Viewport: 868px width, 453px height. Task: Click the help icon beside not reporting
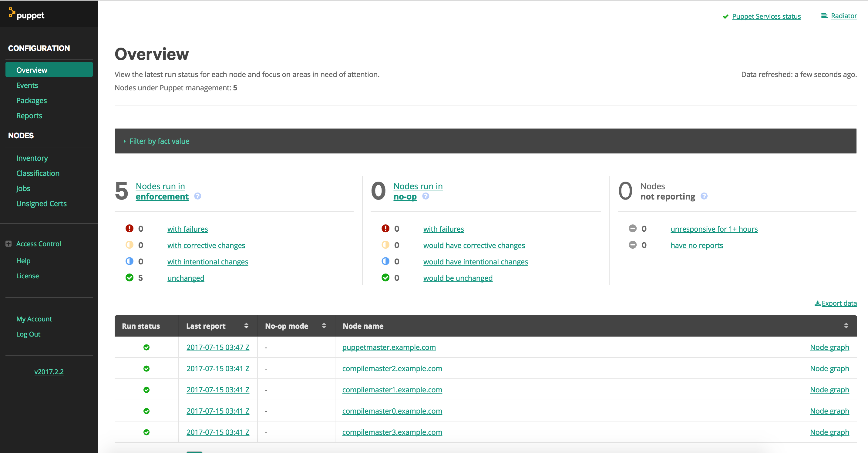point(704,196)
